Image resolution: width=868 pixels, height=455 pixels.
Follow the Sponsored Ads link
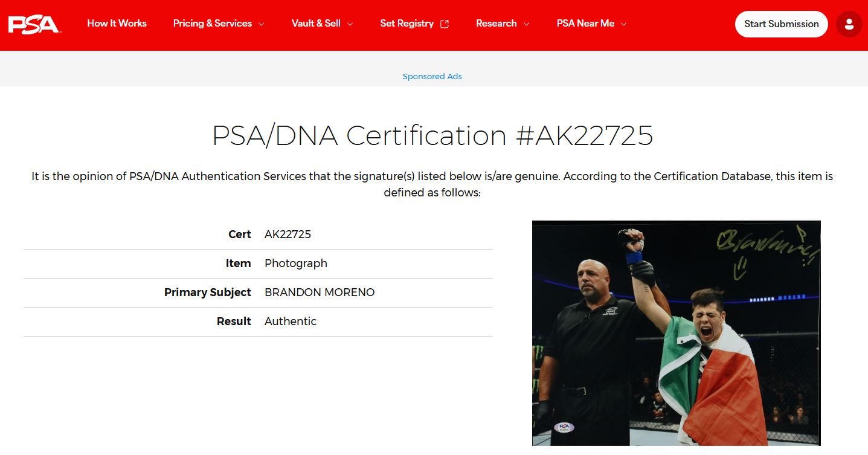pos(432,77)
